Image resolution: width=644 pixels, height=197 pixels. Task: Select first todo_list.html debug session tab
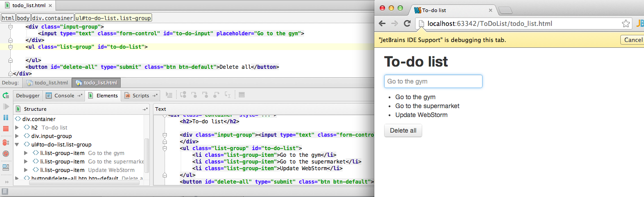(x=47, y=83)
